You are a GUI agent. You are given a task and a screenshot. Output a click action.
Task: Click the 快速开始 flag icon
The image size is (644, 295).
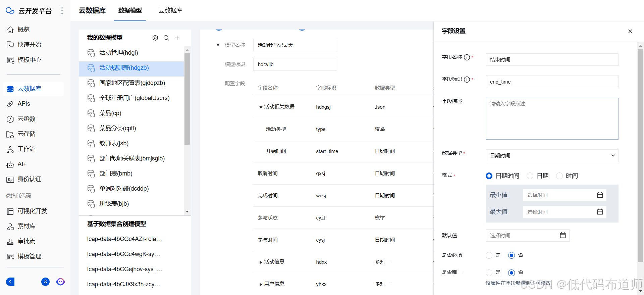[x=10, y=45]
